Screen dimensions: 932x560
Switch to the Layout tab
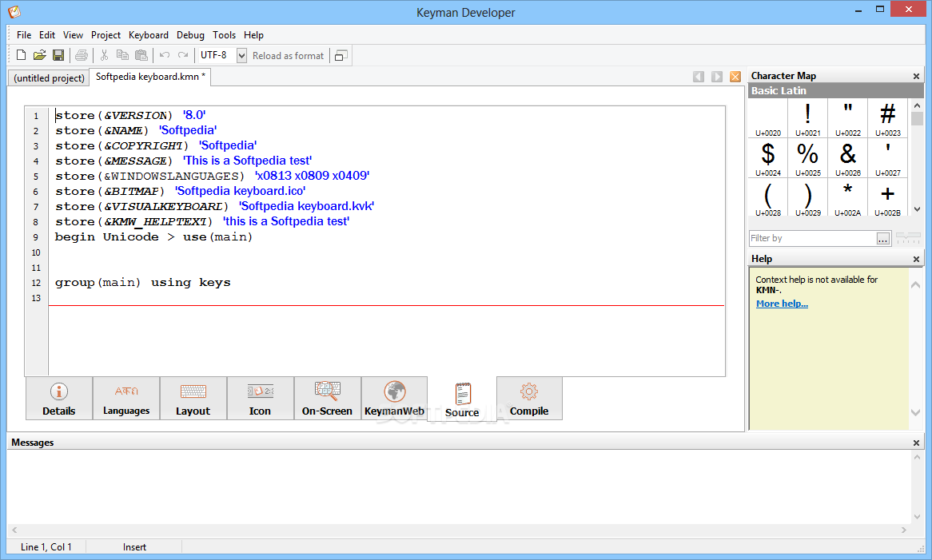(193, 399)
